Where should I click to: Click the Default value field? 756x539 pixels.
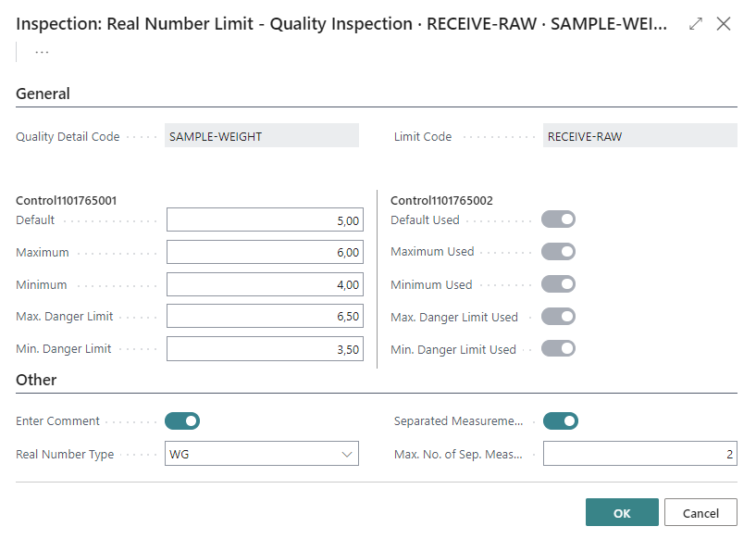coord(264,220)
